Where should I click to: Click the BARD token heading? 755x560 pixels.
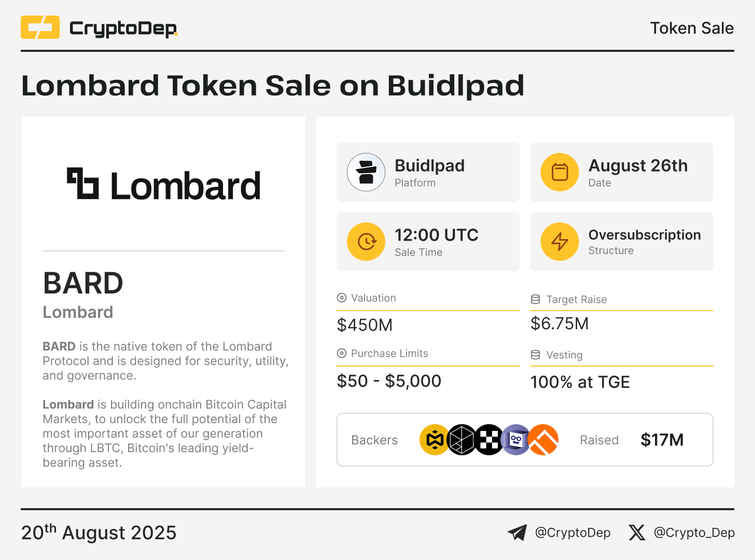(83, 283)
